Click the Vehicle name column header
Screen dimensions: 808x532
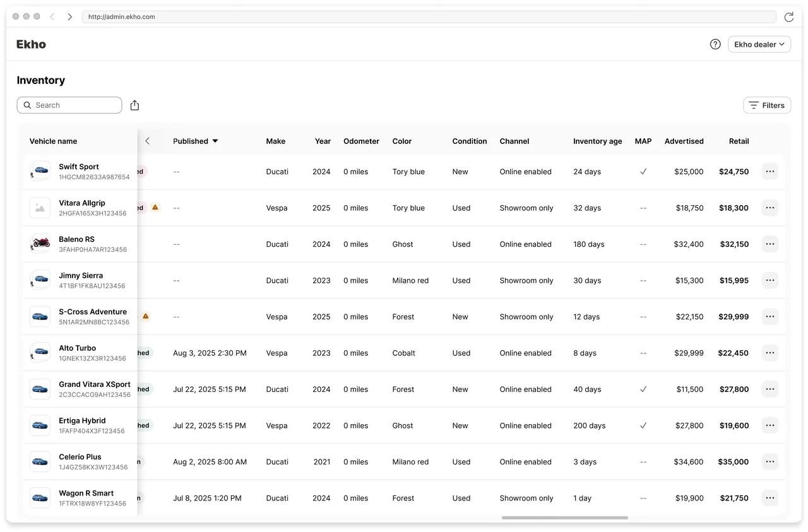[x=53, y=141]
